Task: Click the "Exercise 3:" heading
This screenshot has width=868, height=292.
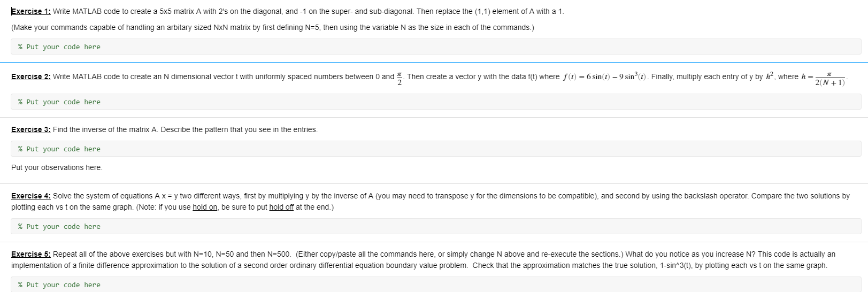Action: 30,130
